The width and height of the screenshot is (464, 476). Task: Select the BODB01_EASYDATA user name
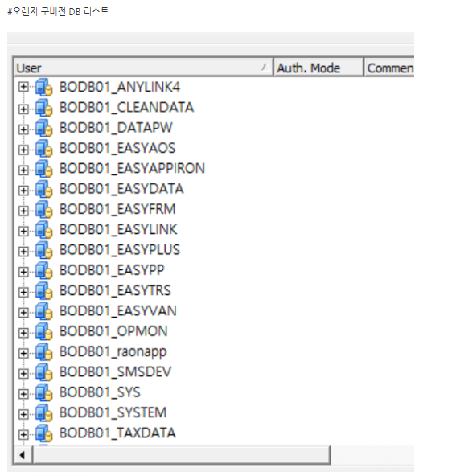(x=121, y=189)
